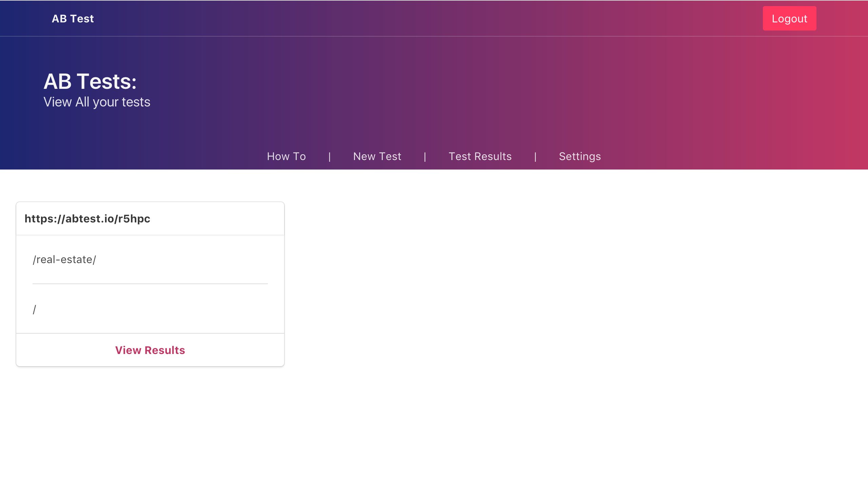
Task: Click the Logout button
Action: (x=789, y=18)
